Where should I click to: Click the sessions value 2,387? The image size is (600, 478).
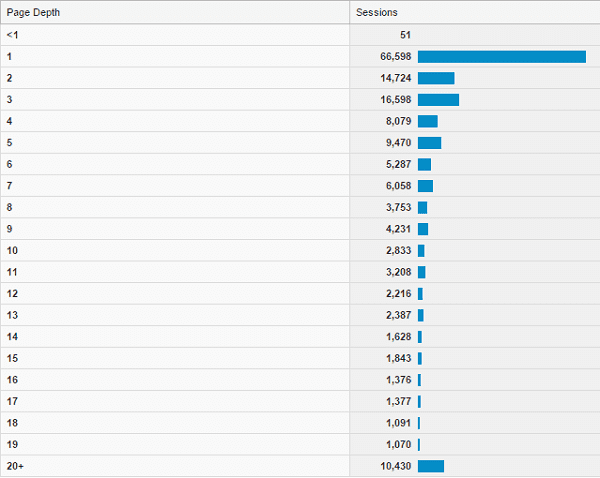(x=398, y=315)
